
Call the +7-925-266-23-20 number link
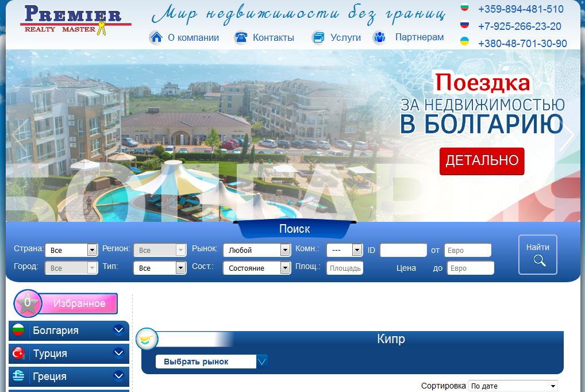519,26
